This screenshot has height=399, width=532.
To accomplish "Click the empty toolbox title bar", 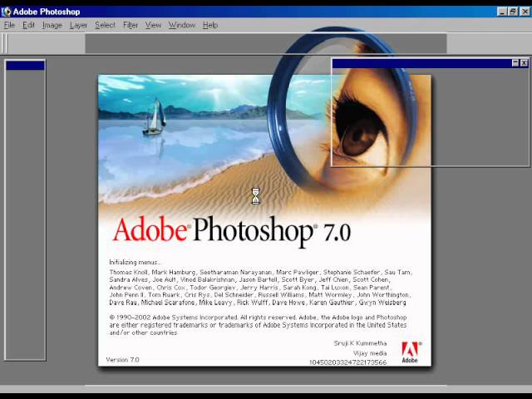I will (25, 66).
